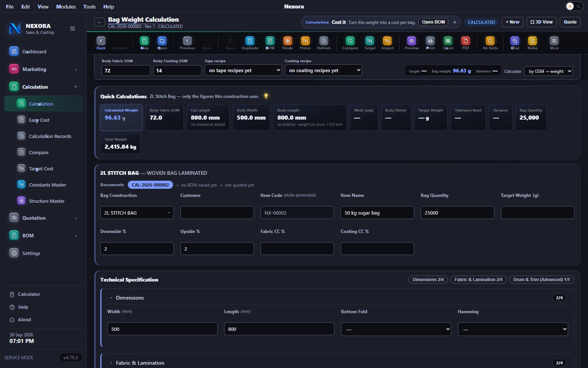
Task: Open the Modules menu
Action: tap(66, 7)
